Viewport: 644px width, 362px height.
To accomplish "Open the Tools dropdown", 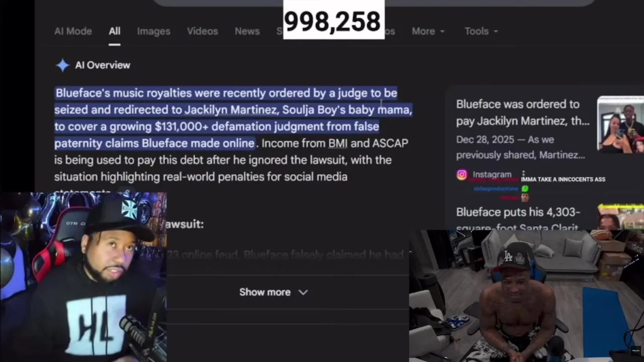I will point(481,31).
